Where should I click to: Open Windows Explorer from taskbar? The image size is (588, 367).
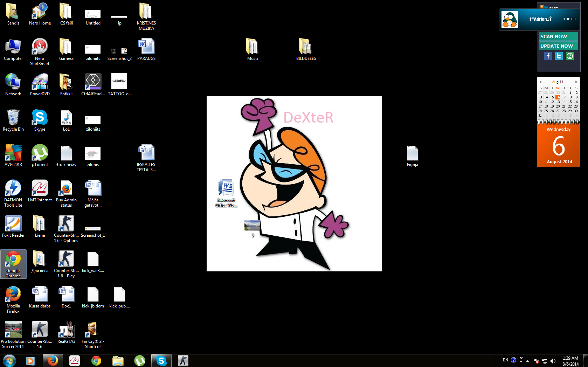(x=118, y=360)
